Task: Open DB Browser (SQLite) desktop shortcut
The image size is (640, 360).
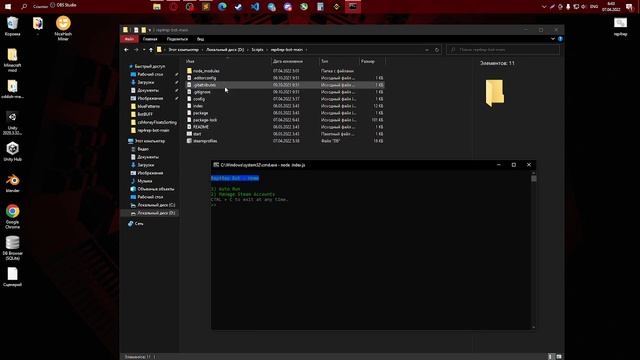Action: [12, 248]
